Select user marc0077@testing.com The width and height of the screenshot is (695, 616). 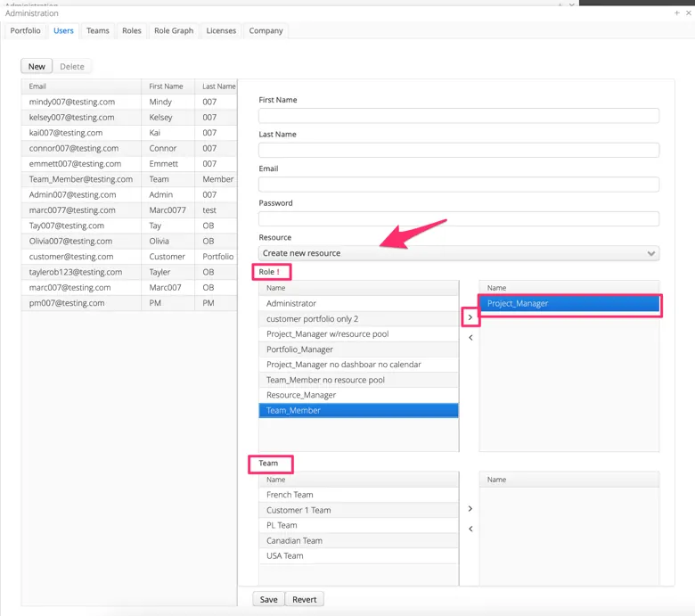pyautogui.click(x=129, y=210)
